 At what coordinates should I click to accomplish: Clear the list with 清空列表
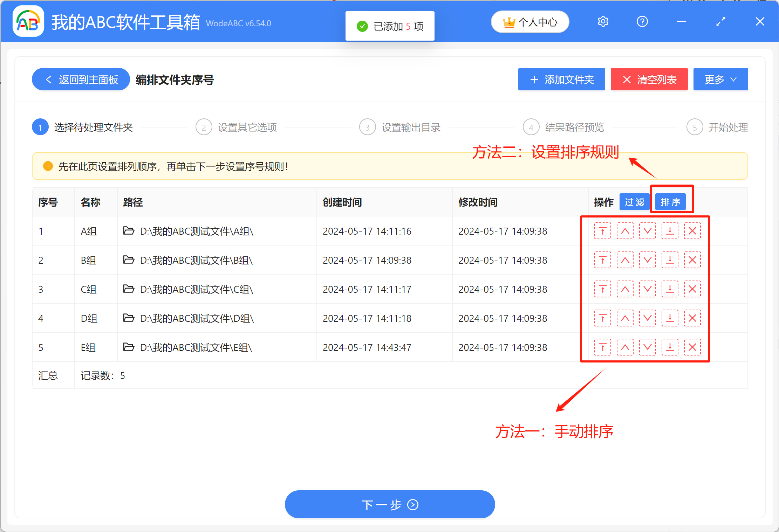tap(649, 79)
